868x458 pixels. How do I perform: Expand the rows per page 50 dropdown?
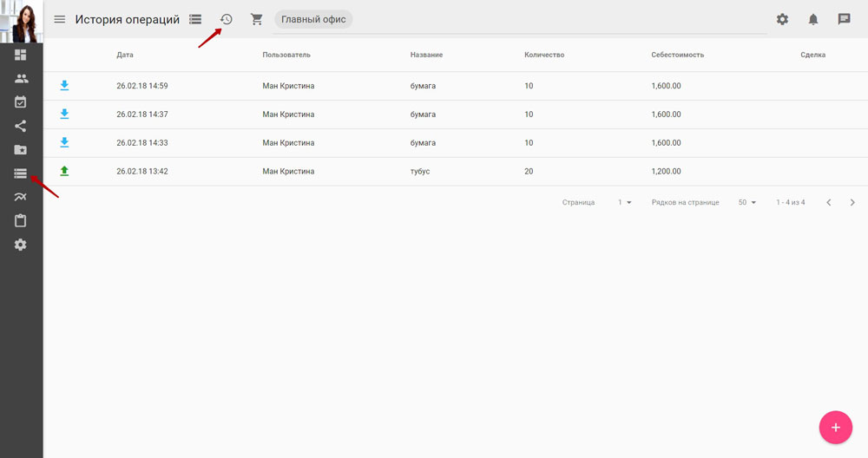tap(747, 202)
